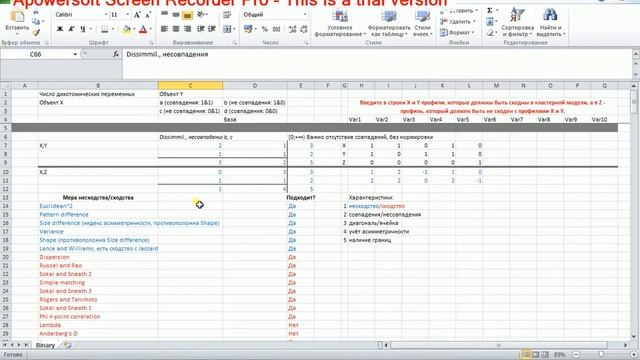The image size is (640, 360).
Task: Select column C header
Action: pos(190,85)
